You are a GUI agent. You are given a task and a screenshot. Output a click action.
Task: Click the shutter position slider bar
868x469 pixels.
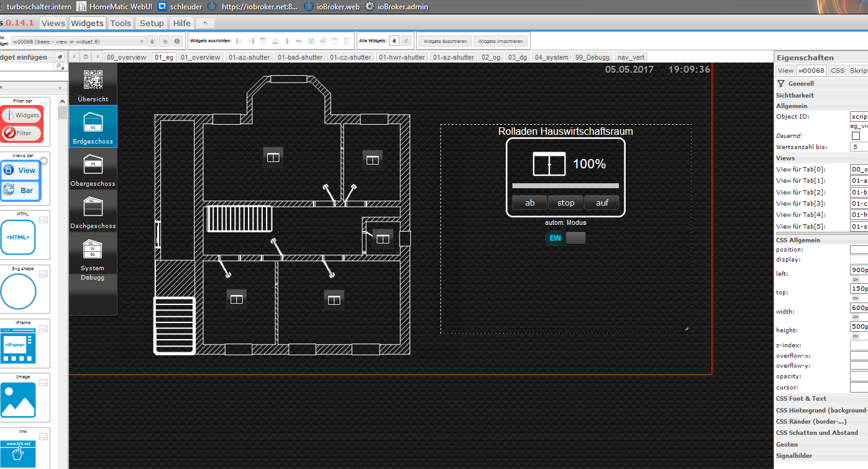[x=565, y=186]
